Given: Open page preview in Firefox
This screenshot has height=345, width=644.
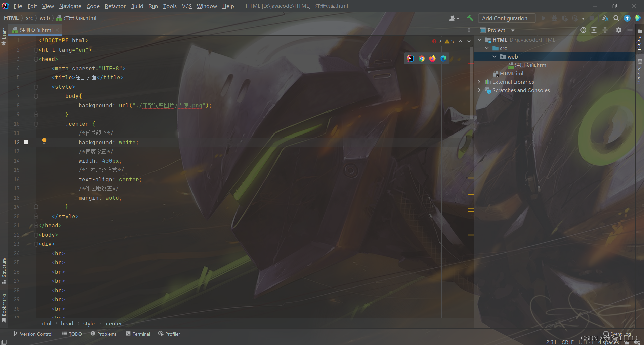Looking at the screenshot, I should (432, 59).
